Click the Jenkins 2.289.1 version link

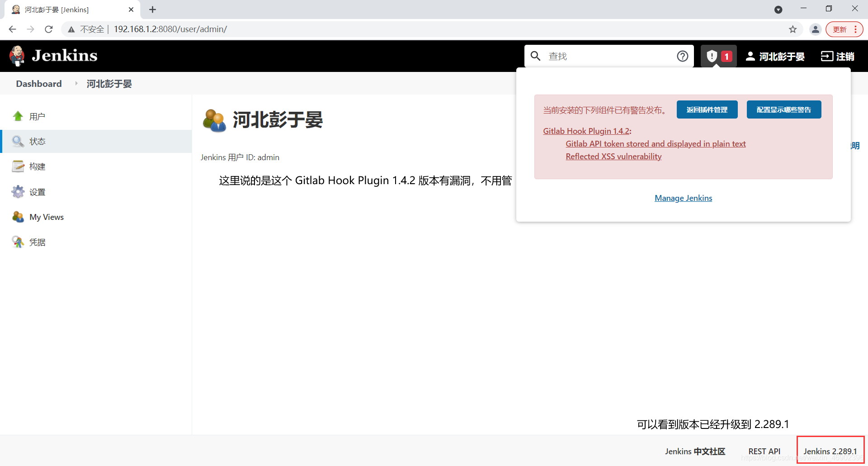pos(830,451)
